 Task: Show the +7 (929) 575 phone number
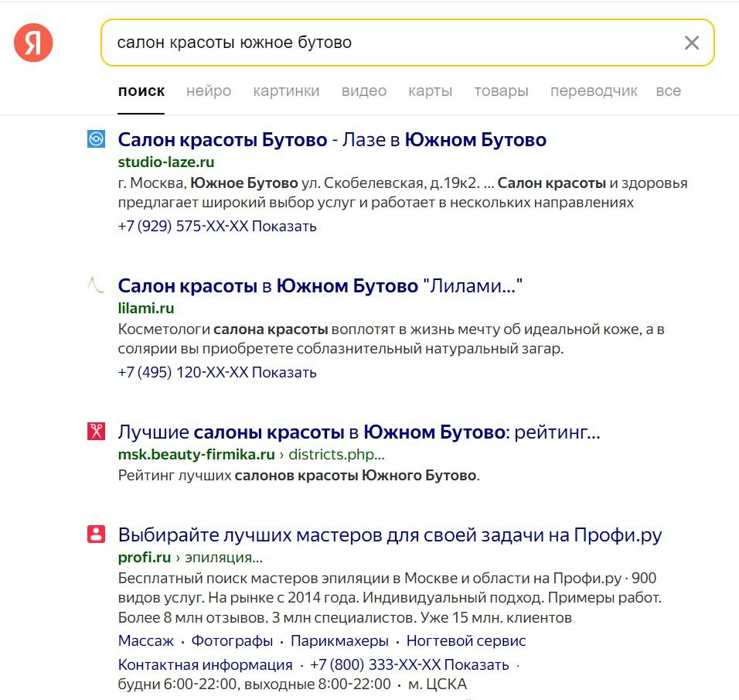coord(216,226)
